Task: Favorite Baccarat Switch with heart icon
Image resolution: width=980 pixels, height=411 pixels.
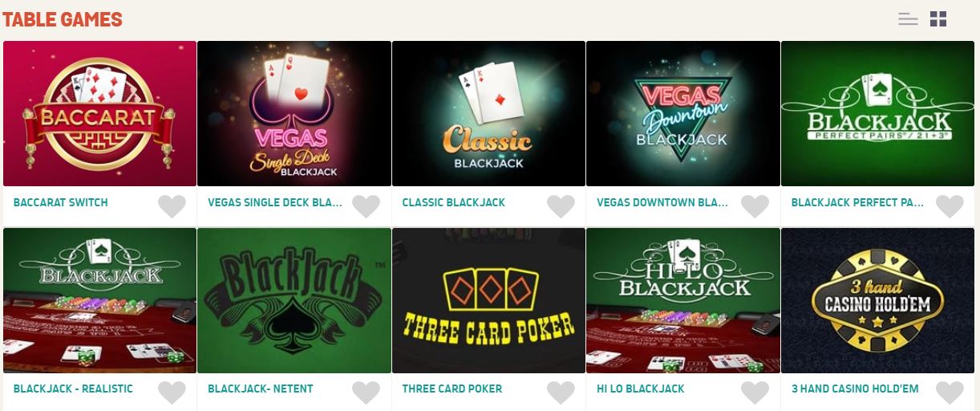Action: click(x=172, y=206)
